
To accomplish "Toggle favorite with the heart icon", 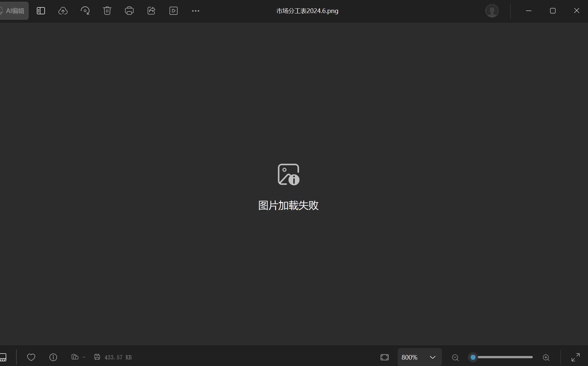I will click(31, 357).
